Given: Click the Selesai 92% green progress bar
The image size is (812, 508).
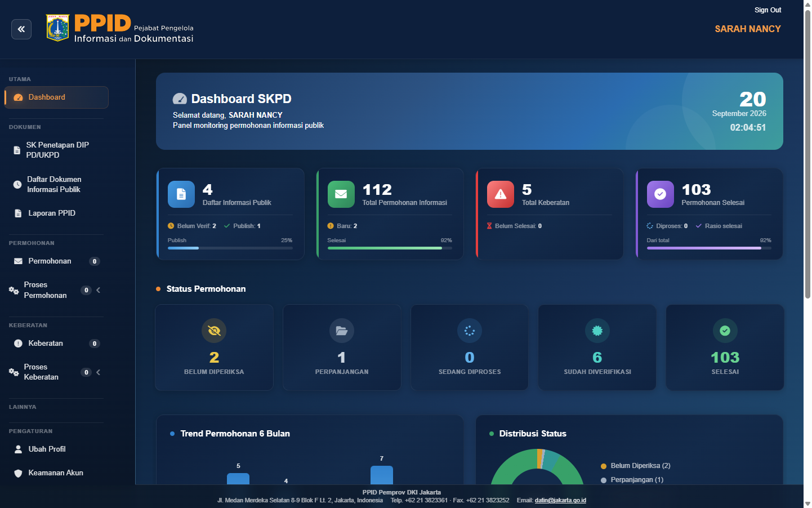Looking at the screenshot, I should point(390,248).
